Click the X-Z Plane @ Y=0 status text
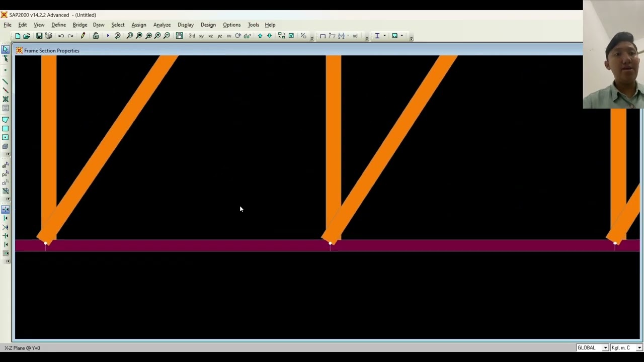Image resolution: width=644 pixels, height=362 pixels. point(22,348)
